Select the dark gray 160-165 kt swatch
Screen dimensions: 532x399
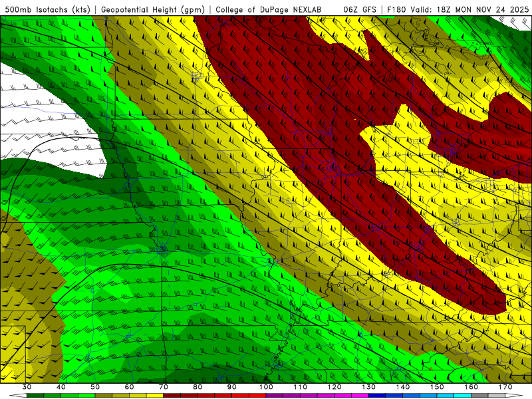coord(479,396)
